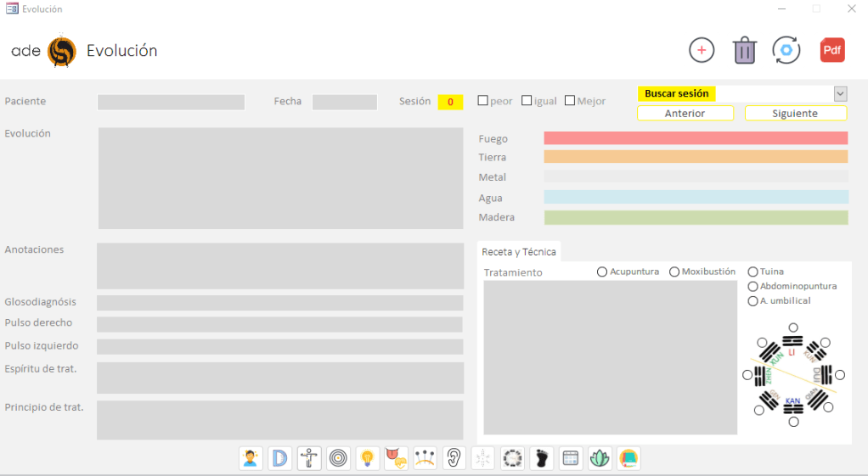Click the refresh arrows icon
This screenshot has height=476, width=868.
[x=786, y=51]
